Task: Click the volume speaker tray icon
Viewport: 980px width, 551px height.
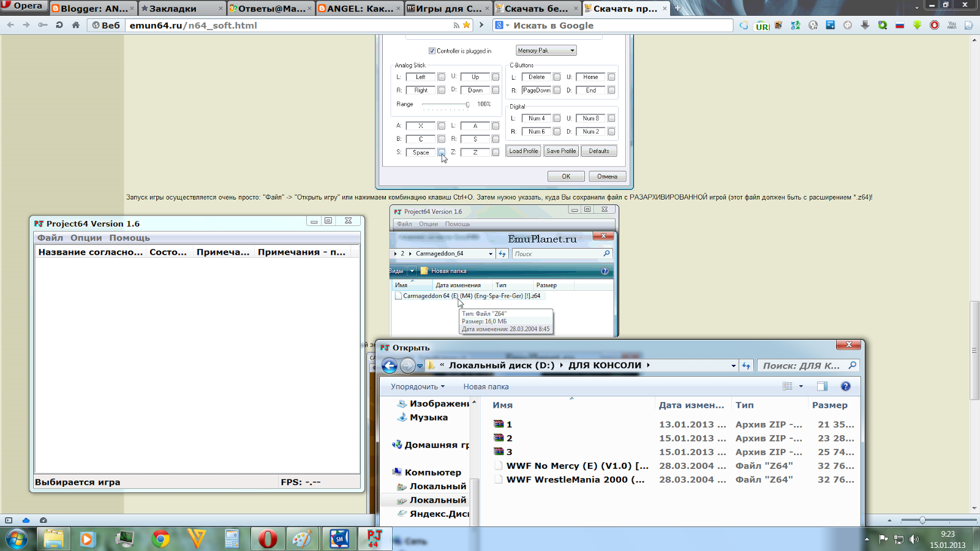Action: [x=914, y=539]
